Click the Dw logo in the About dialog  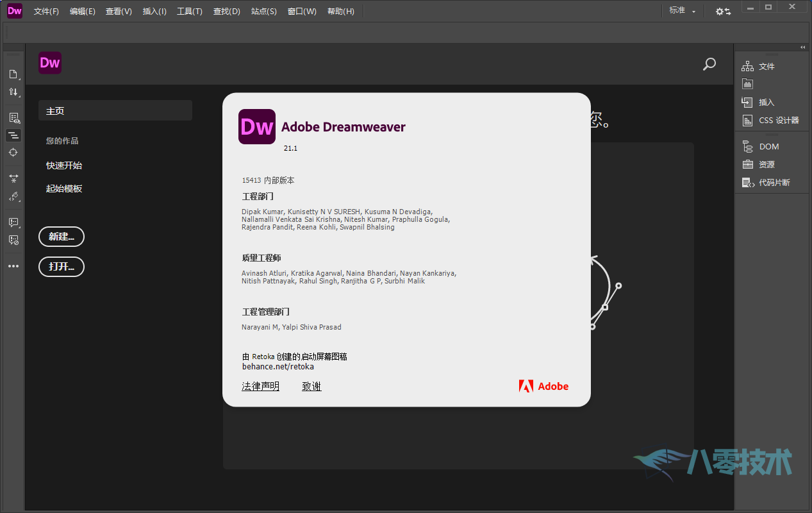click(257, 127)
